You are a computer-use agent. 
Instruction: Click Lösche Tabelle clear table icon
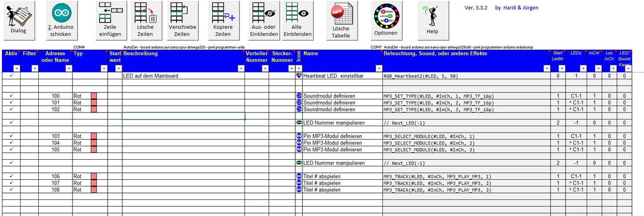coord(341,21)
